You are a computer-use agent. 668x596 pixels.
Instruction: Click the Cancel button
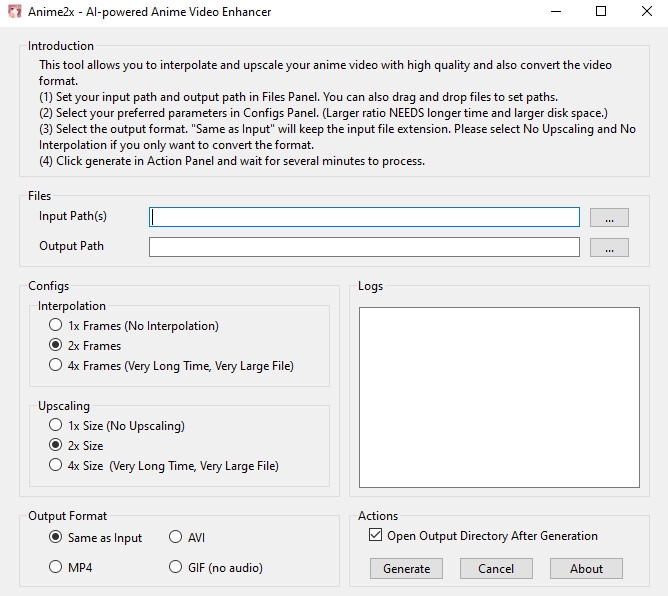pyautogui.click(x=496, y=568)
